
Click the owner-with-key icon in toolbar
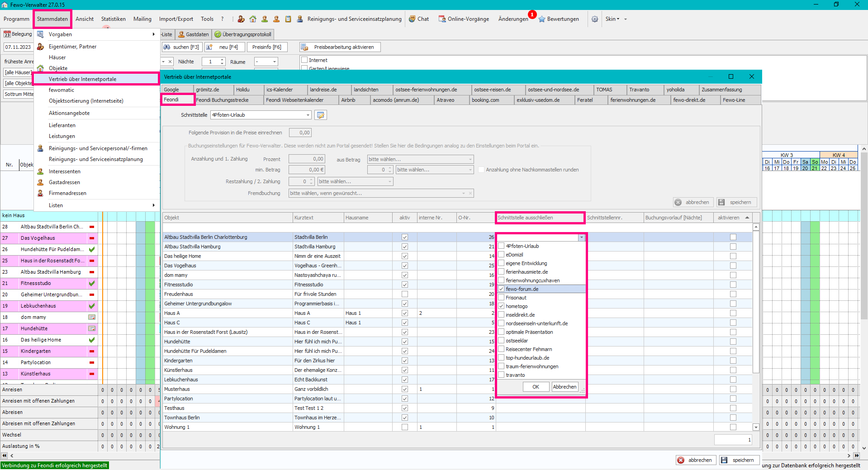[x=241, y=19]
